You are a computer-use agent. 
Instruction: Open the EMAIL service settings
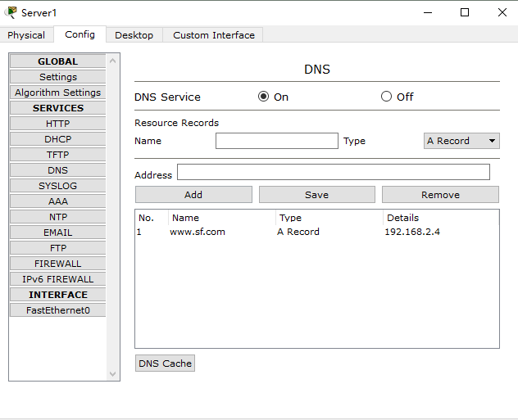coord(58,233)
